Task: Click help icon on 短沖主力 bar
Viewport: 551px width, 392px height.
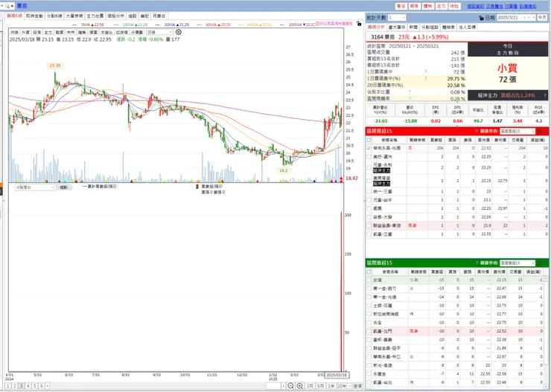Action: pyautogui.click(x=545, y=95)
